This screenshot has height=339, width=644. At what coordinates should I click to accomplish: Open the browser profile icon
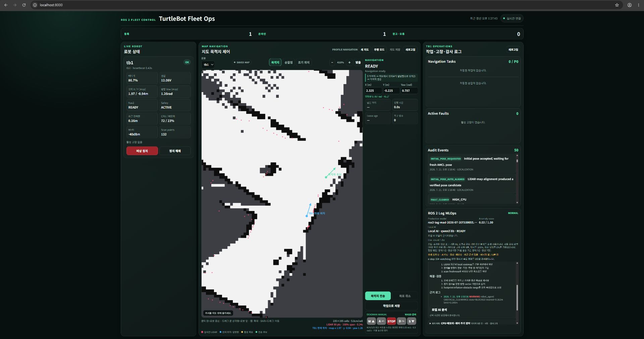point(630,5)
